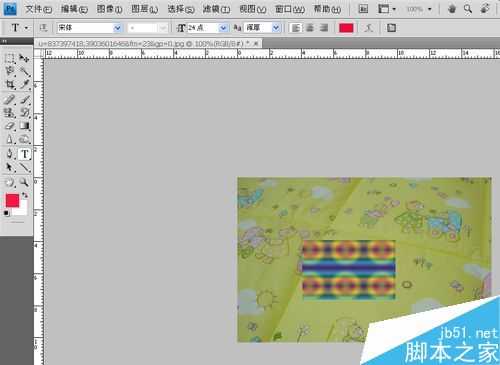The width and height of the screenshot is (500, 365).
Task: Swap foreground and background colors
Action: tap(25, 195)
